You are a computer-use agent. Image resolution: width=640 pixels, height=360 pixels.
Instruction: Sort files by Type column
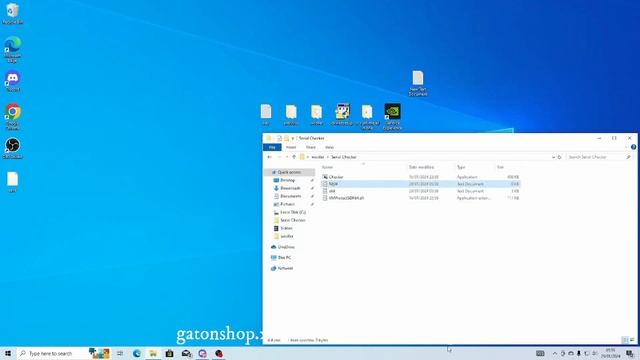pos(461,167)
